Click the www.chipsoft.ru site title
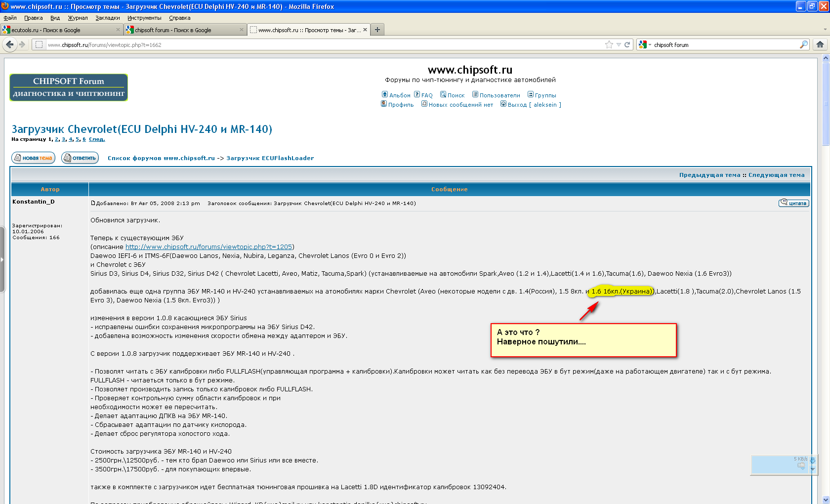Viewport: 830px width, 504px height. tap(470, 70)
